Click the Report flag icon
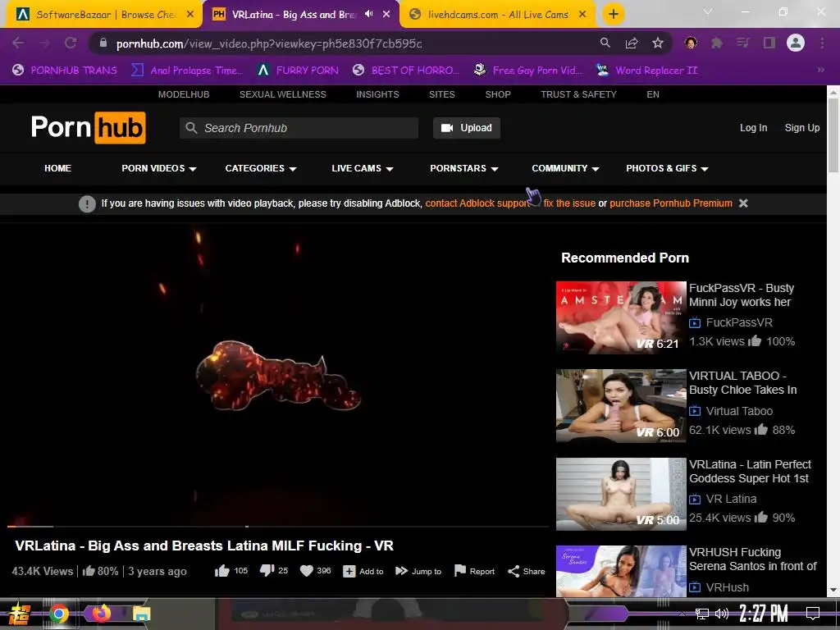 pyautogui.click(x=459, y=571)
